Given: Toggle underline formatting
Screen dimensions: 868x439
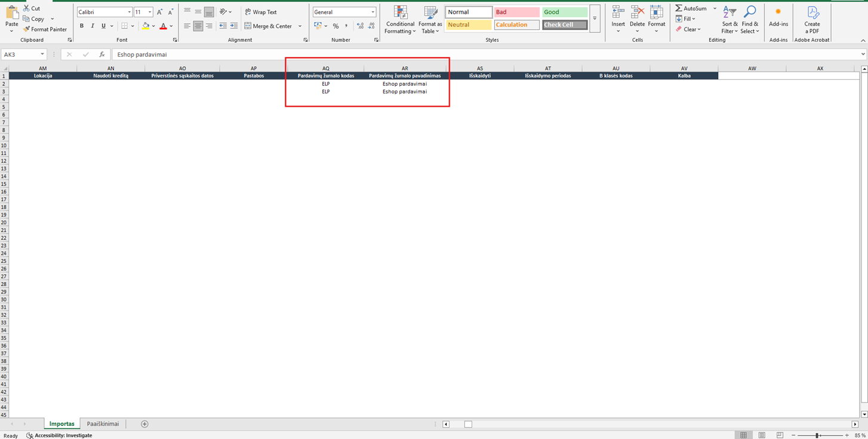Looking at the screenshot, I should coord(103,26).
